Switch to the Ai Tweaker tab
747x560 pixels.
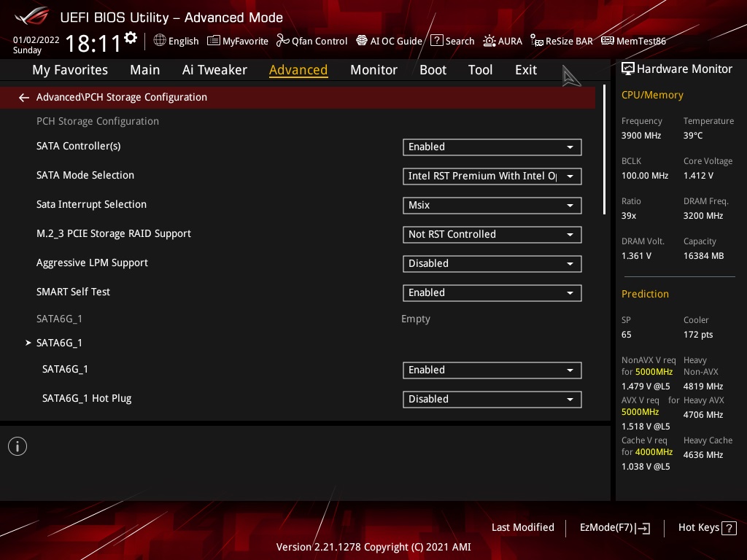pos(214,70)
